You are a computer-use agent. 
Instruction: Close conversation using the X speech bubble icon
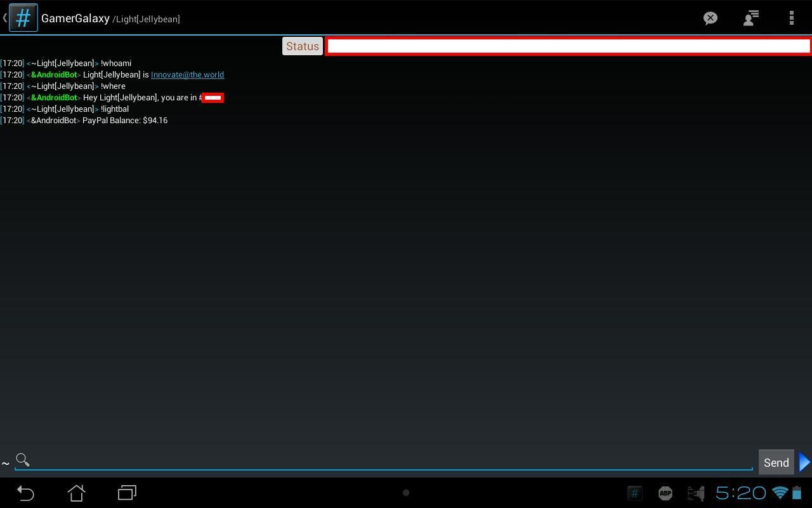coord(710,18)
